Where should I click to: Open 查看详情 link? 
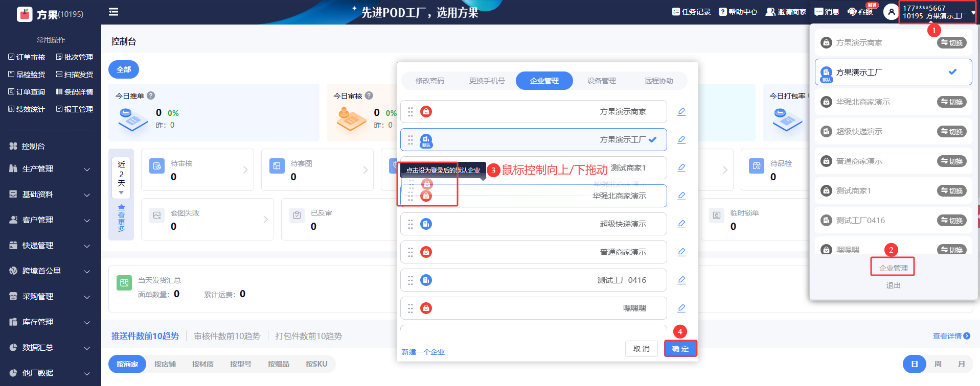click(x=951, y=336)
